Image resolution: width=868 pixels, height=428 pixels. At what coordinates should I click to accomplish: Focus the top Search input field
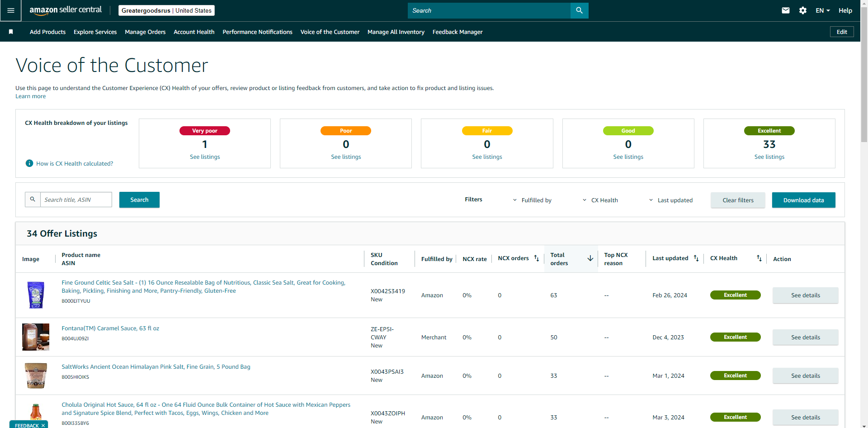point(489,10)
